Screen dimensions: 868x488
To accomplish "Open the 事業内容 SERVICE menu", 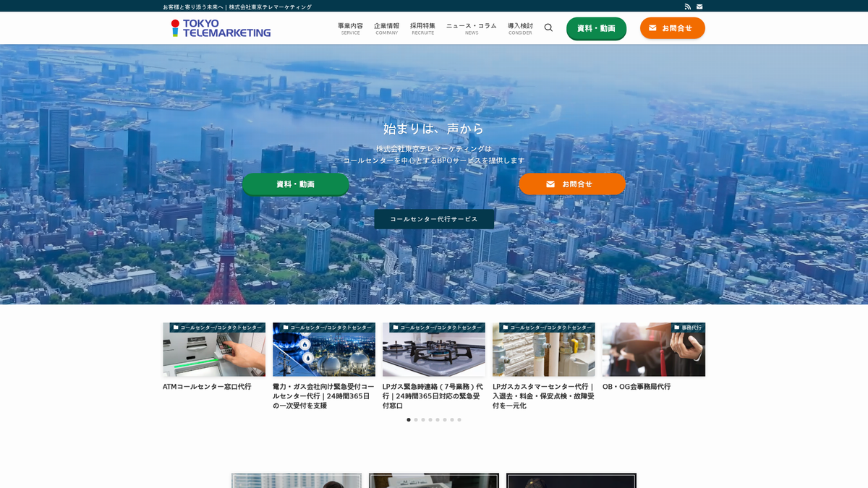I will coord(350,28).
